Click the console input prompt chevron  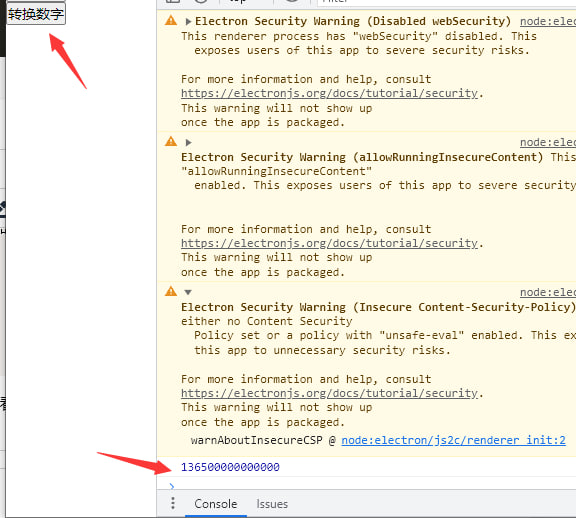tap(172, 486)
